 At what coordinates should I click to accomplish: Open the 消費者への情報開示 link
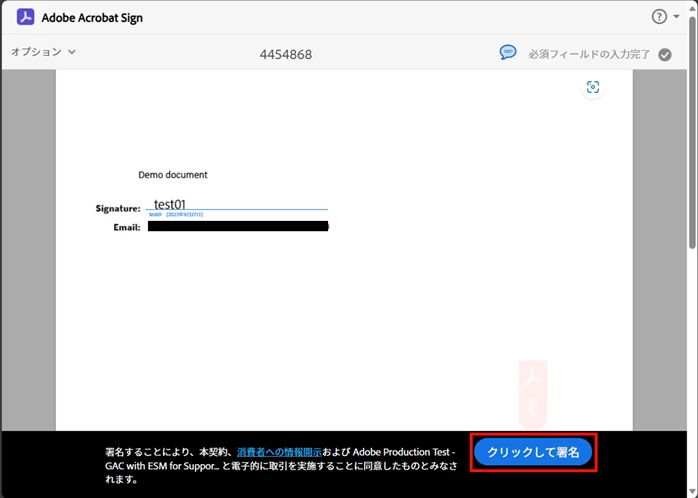point(279,452)
